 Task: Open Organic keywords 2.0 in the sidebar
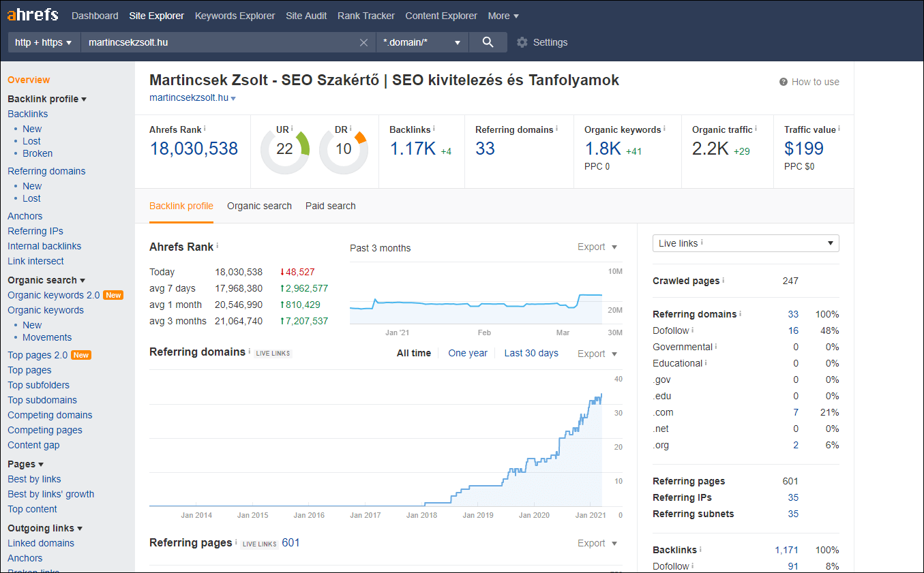click(54, 295)
